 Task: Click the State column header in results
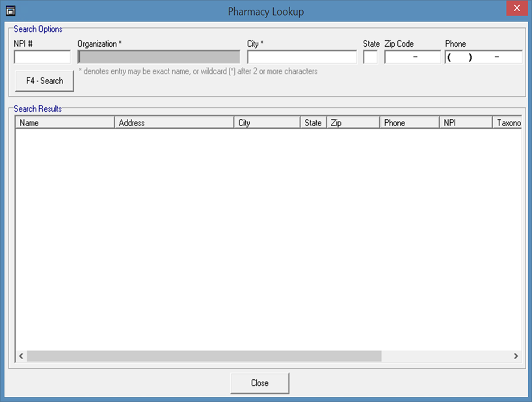click(x=313, y=123)
